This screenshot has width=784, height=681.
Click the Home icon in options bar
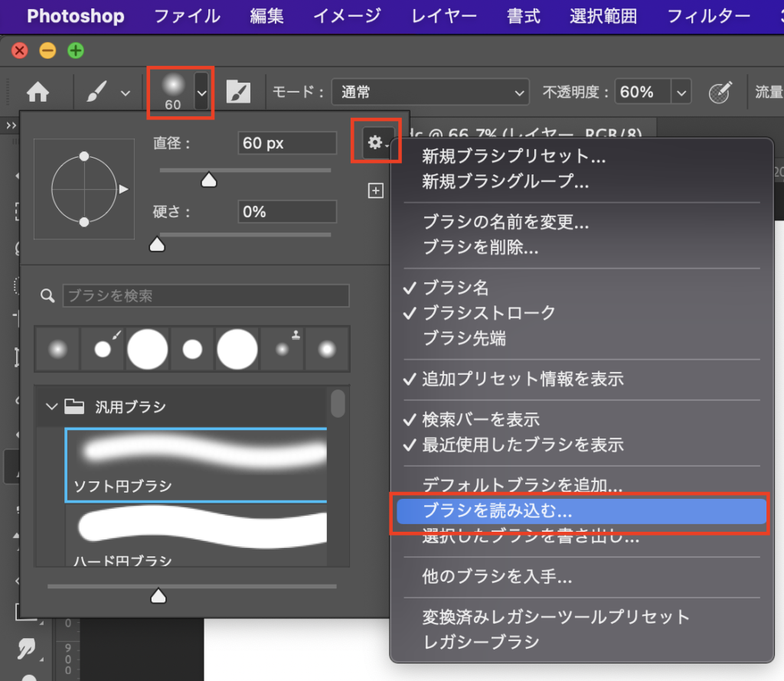pos(38,93)
